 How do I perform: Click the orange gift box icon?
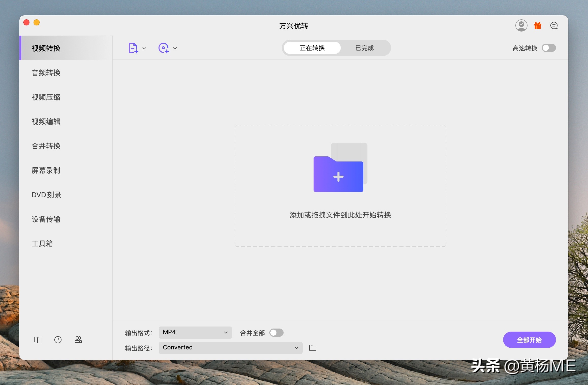[537, 25]
